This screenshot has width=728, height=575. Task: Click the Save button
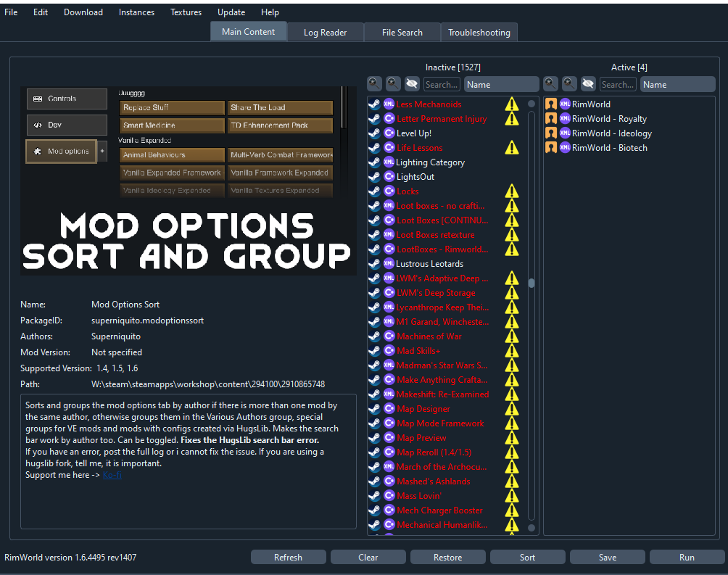[x=608, y=557]
